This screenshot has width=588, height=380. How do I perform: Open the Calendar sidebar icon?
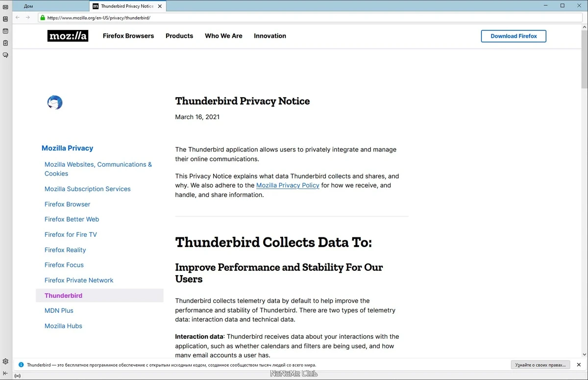5,31
